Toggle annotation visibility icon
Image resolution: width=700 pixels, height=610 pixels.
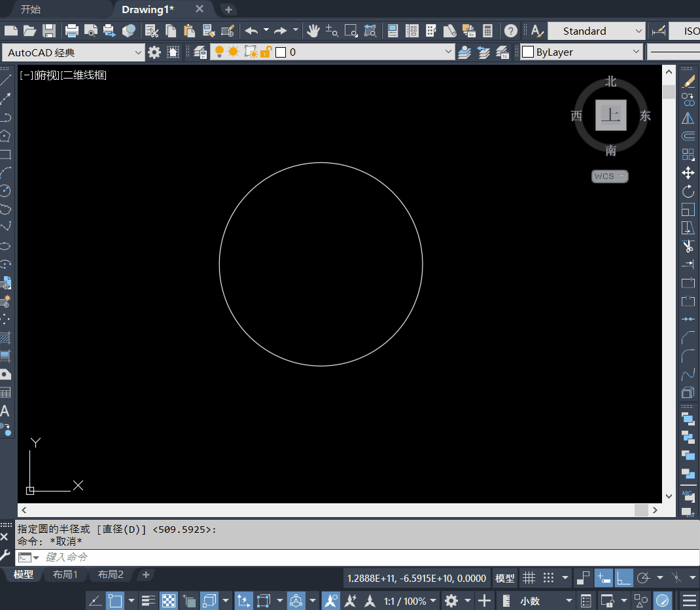click(x=331, y=601)
